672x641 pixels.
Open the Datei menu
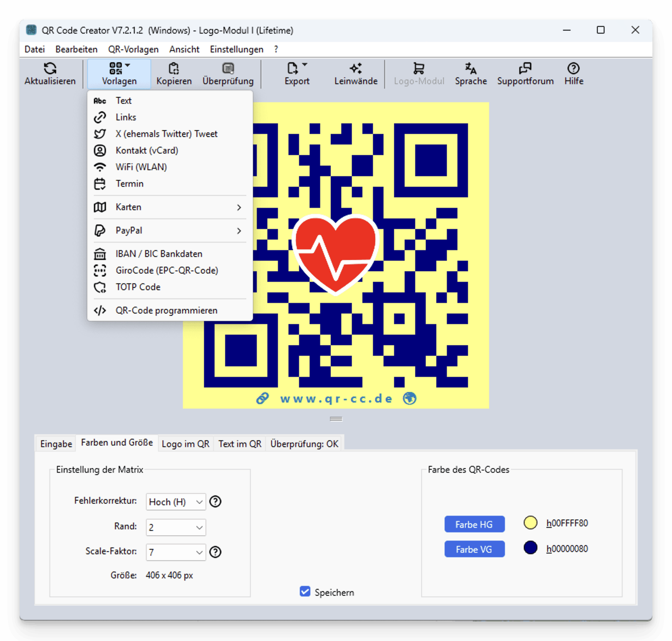pos(35,49)
